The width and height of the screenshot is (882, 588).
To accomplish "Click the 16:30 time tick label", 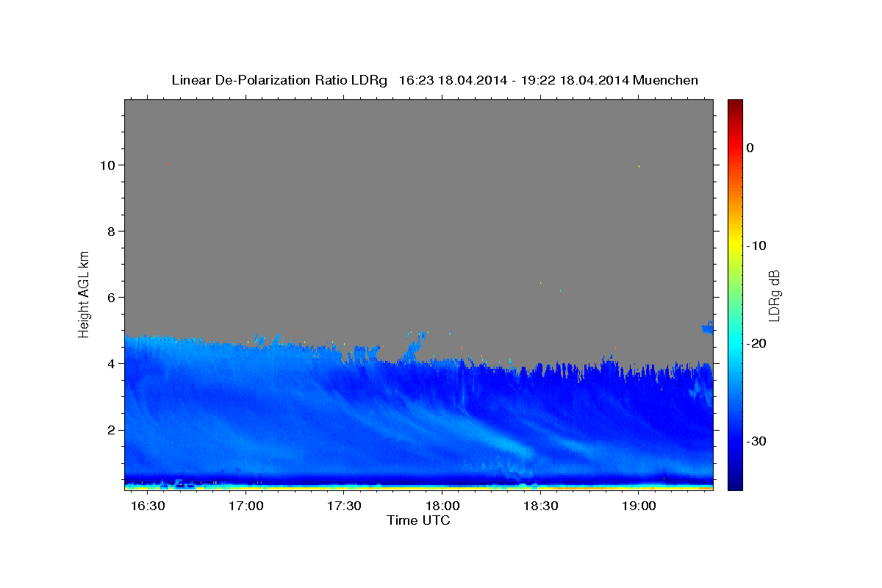I will tap(148, 506).
